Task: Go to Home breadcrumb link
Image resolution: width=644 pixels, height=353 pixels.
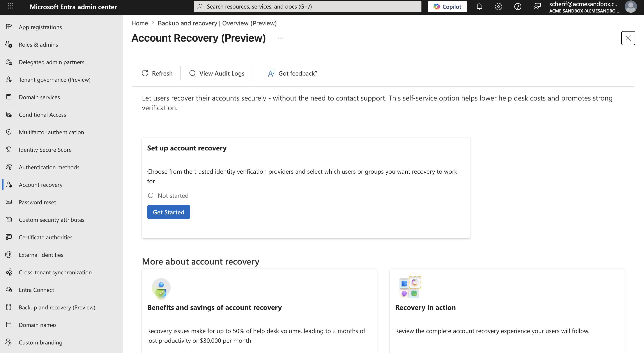Action: (140, 23)
